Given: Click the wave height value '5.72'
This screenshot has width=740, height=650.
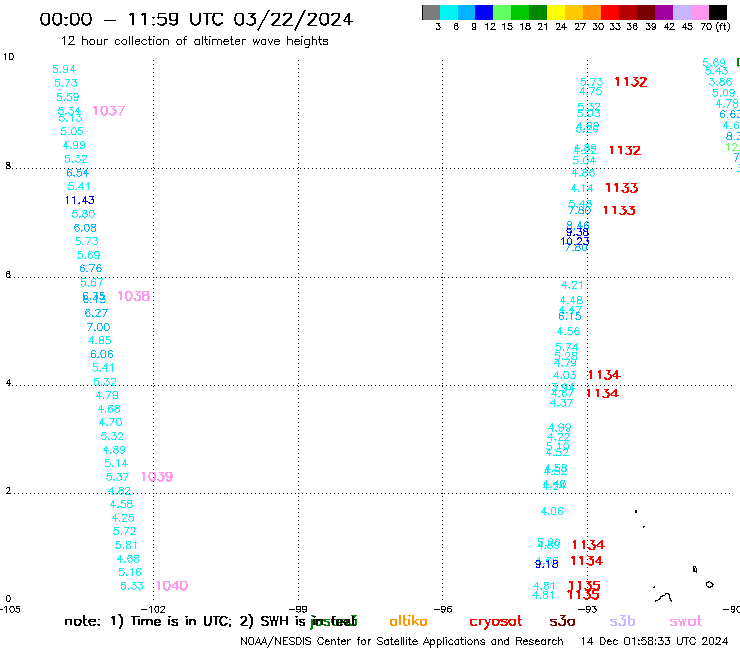Looking at the screenshot, I should [125, 531].
